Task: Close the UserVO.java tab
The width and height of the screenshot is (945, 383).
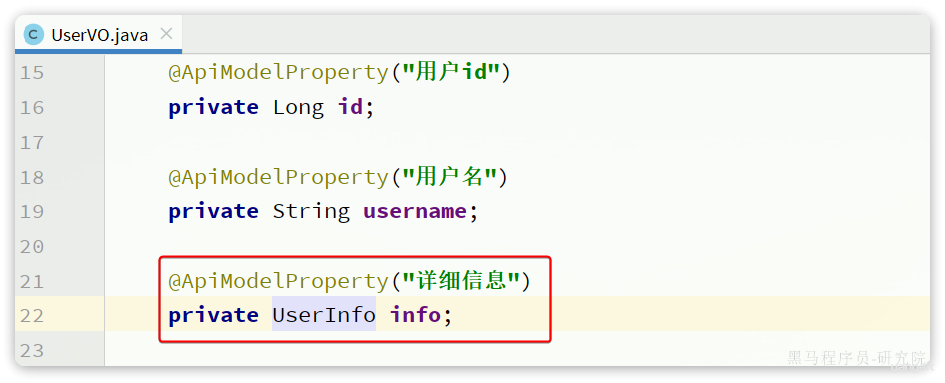Action: point(166,34)
